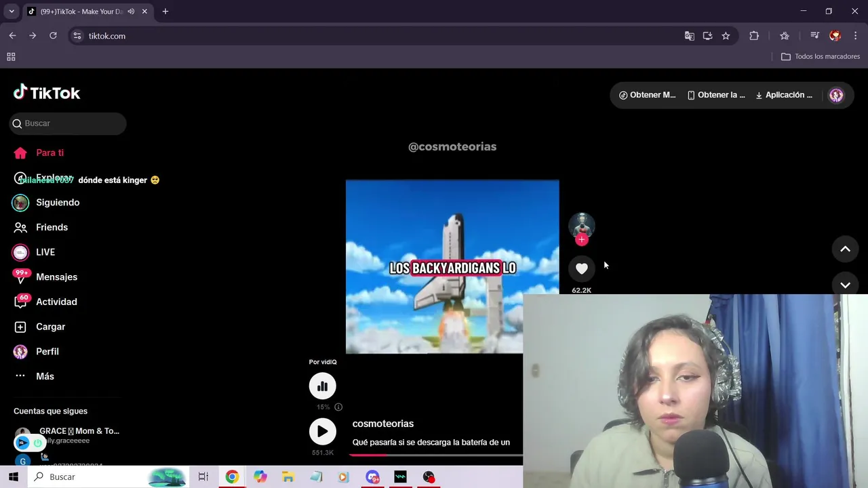The height and width of the screenshot is (488, 868).
Task: Like the video with the heart icon
Action: pyautogui.click(x=581, y=268)
